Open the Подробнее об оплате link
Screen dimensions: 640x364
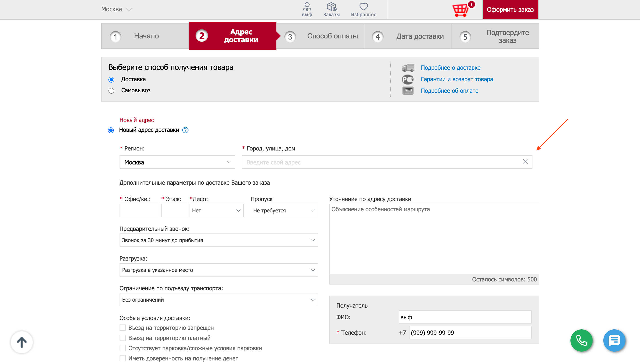click(x=450, y=91)
